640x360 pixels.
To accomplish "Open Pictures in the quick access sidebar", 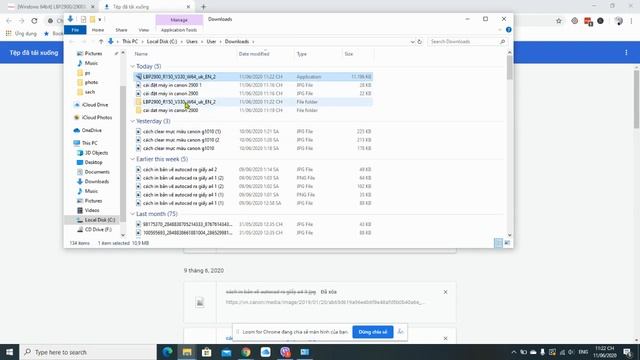I will pos(93,53).
